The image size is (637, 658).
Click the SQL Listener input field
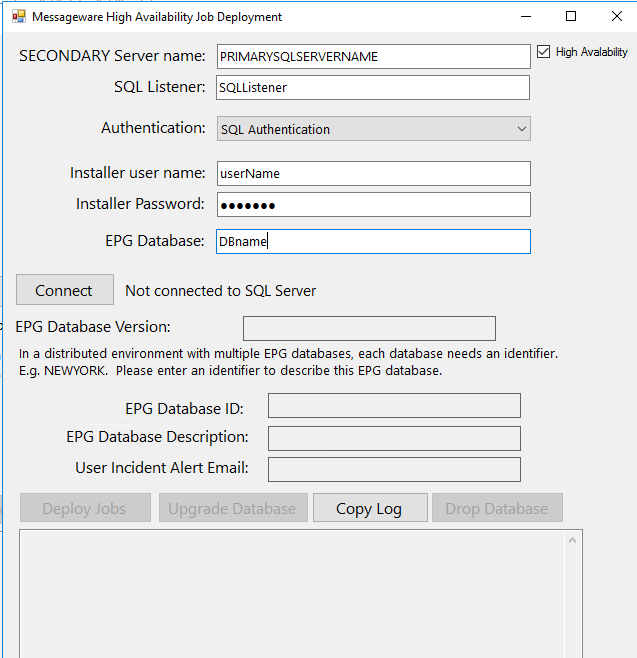(x=373, y=88)
